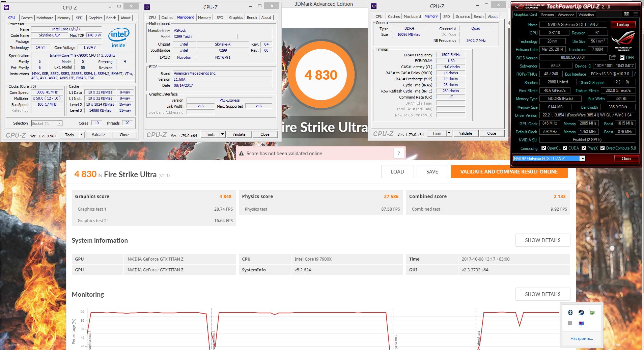The width and height of the screenshot is (644, 350).
Task: Toggle the CUDA checkbox
Action: tap(565, 148)
